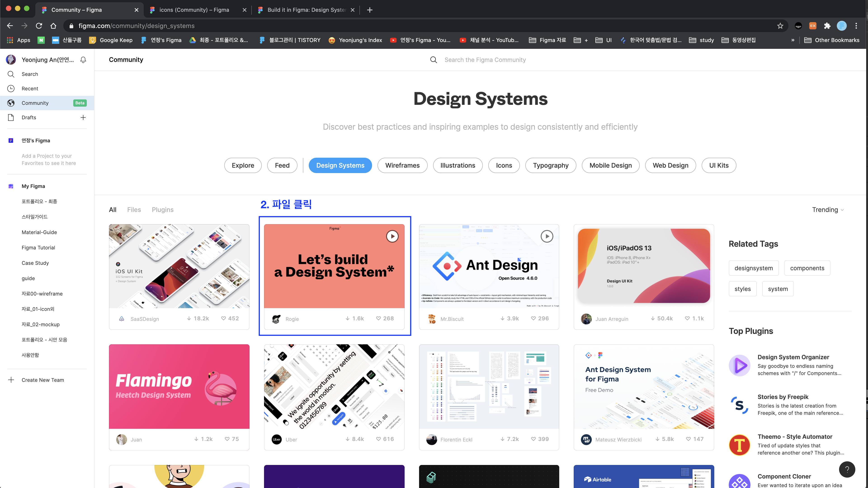868x488 pixels.
Task: Switch to the Files tab
Action: (x=134, y=210)
